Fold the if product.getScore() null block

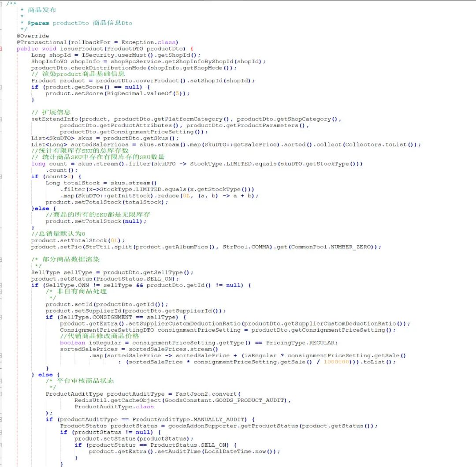[x=1, y=87]
